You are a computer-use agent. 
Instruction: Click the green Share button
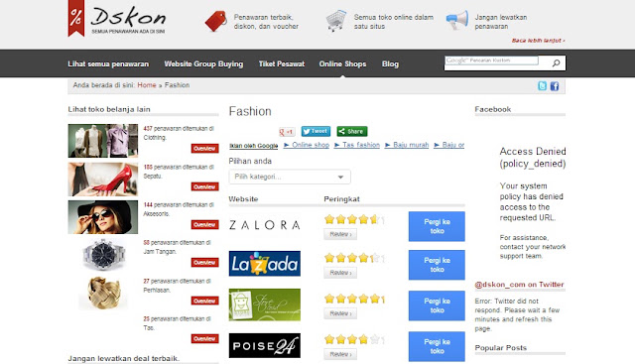pyautogui.click(x=352, y=131)
